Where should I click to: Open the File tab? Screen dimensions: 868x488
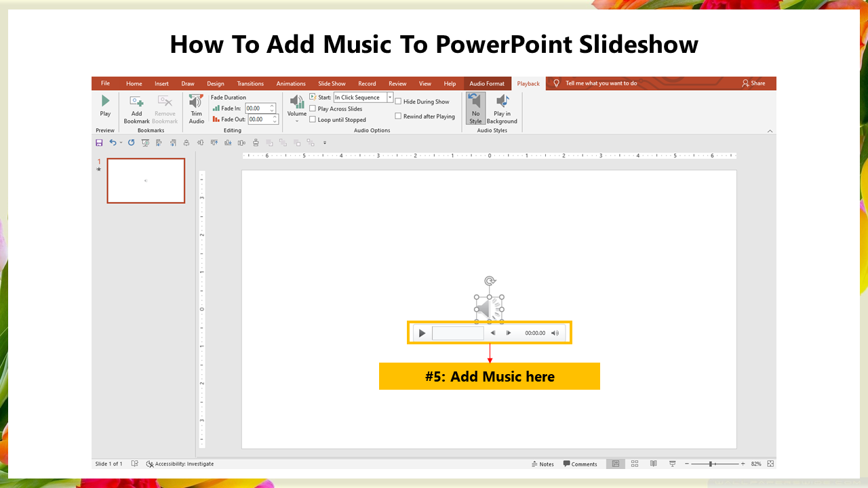tap(105, 83)
